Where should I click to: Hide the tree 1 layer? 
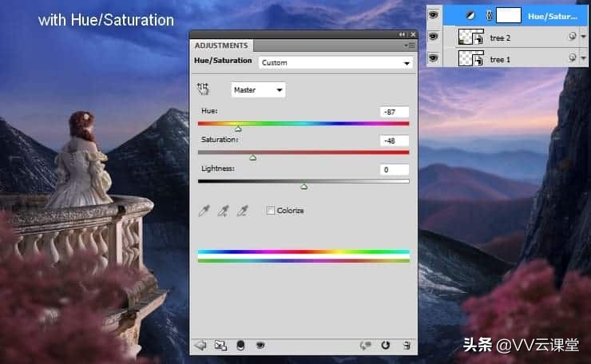(x=434, y=58)
